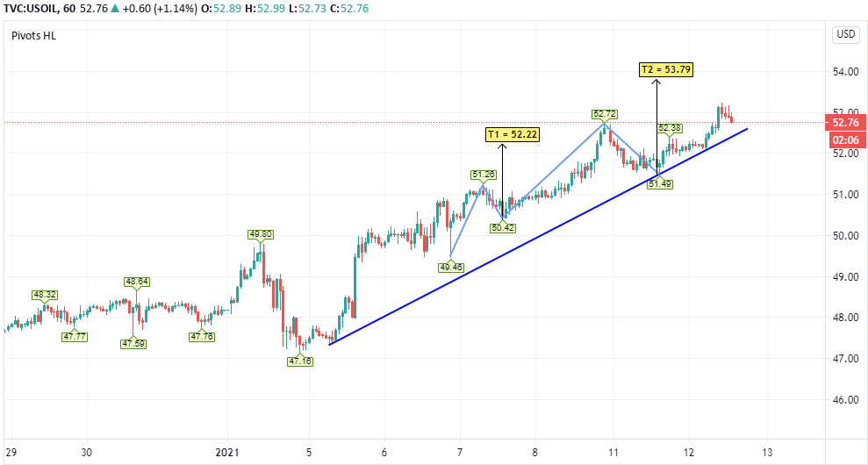Select the 49.80 pivot high marker

tap(261, 234)
